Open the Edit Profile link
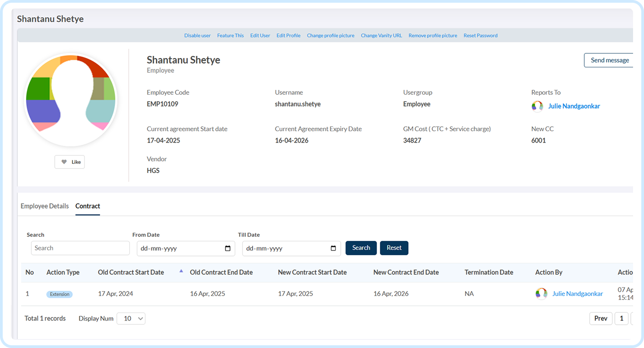 (x=288, y=36)
